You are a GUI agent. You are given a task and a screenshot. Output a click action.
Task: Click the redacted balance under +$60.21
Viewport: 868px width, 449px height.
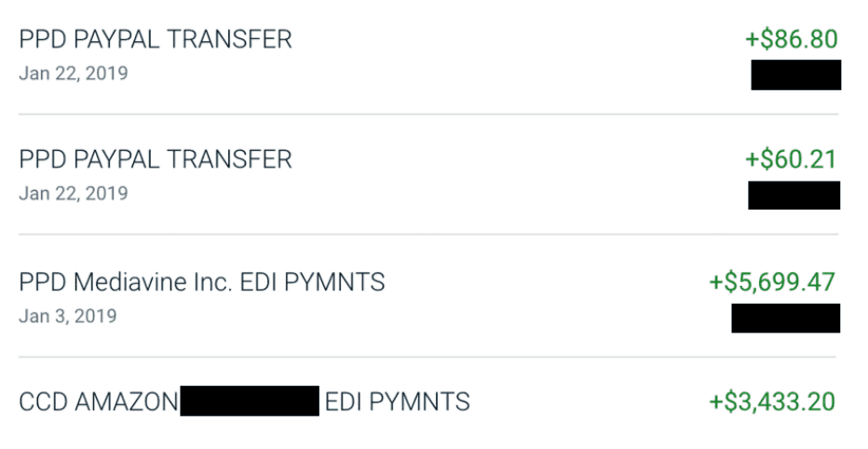pyautogui.click(x=794, y=195)
